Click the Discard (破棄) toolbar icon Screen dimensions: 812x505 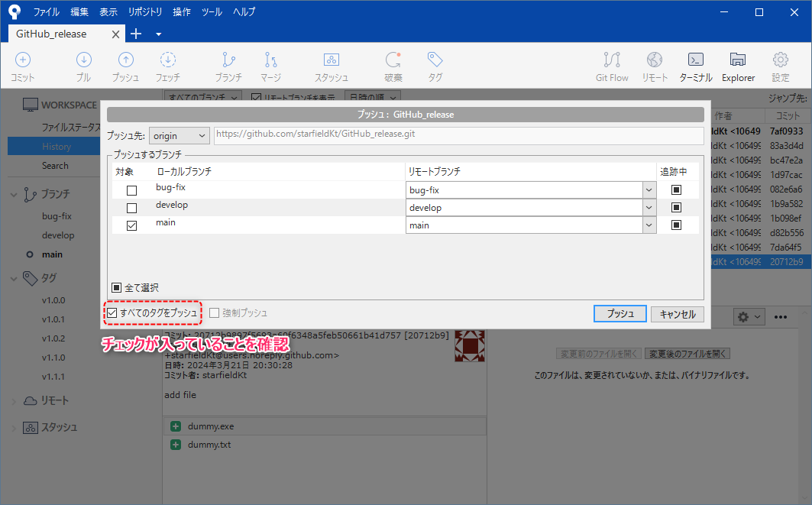(x=393, y=60)
